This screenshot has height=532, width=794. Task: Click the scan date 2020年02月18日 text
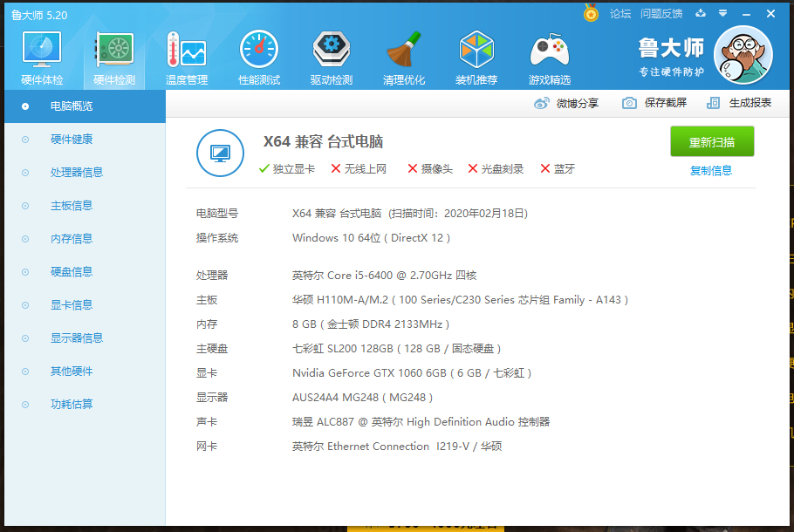coord(484,214)
